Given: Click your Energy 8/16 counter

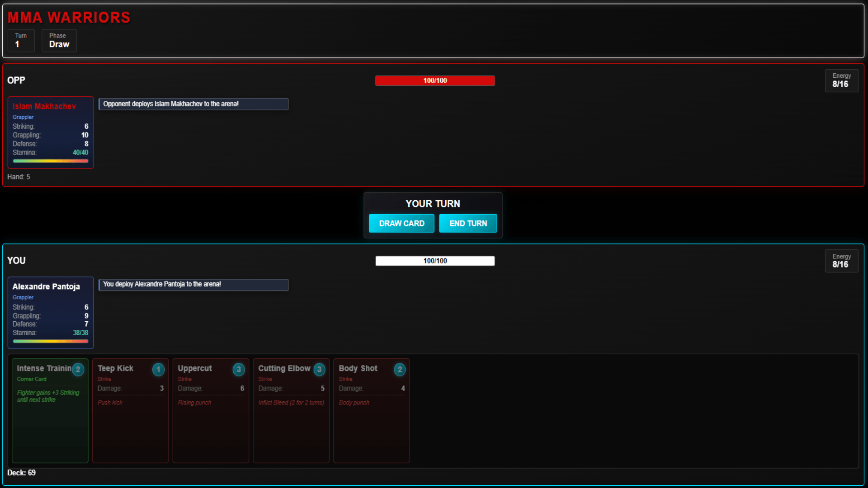Looking at the screenshot, I should 841,261.
